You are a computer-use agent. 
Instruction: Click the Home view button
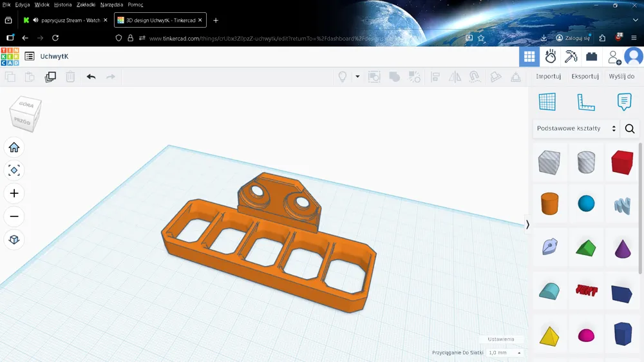(14, 147)
